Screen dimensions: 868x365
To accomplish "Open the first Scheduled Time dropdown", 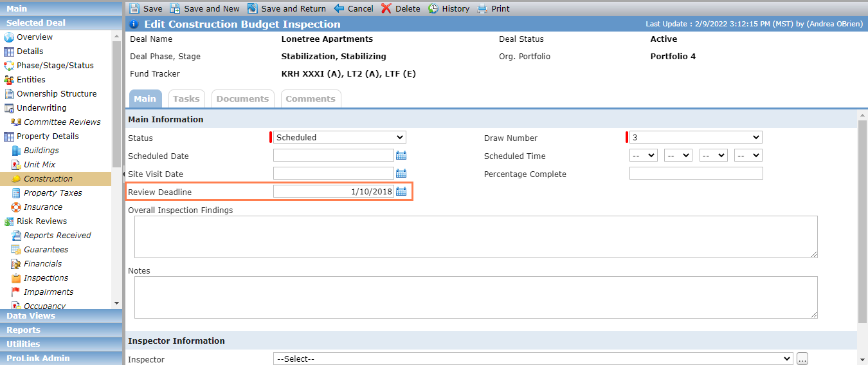I will coord(643,155).
